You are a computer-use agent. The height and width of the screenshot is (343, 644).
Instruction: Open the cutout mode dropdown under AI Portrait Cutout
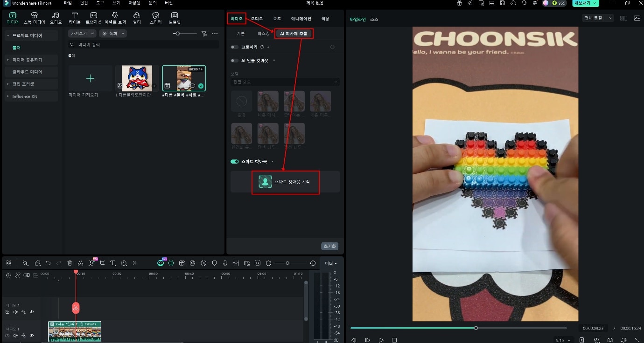(285, 82)
